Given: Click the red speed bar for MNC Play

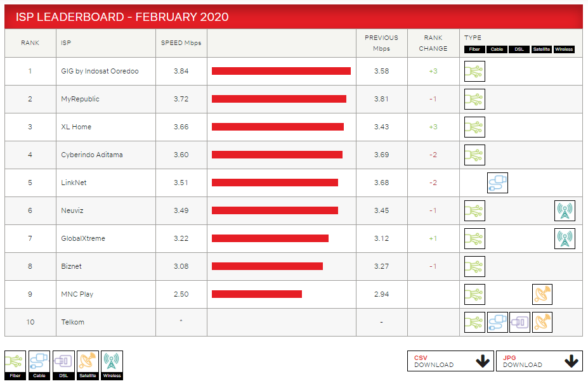Looking at the screenshot, I should pos(257,294).
